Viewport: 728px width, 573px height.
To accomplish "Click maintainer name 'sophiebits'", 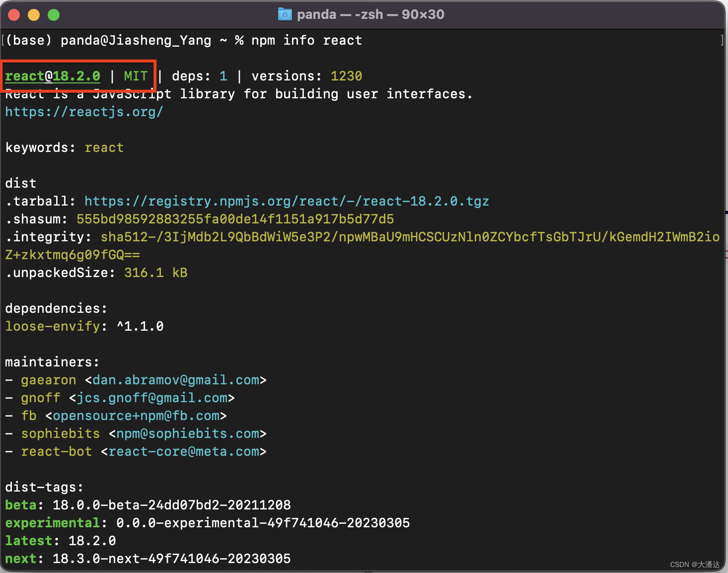I will (61, 433).
